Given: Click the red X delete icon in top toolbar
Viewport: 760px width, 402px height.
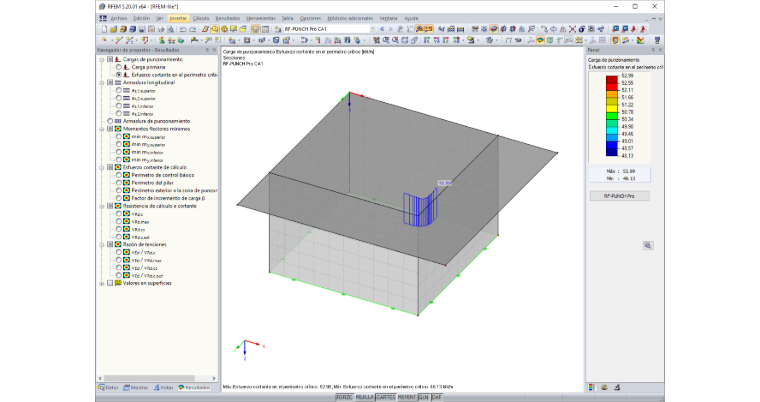Looking at the screenshot, I should (572, 29).
